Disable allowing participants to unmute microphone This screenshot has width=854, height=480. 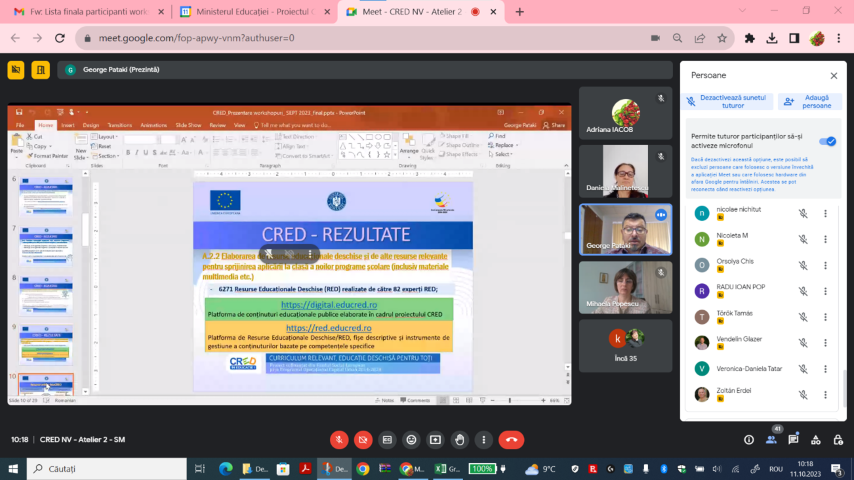[827, 141]
